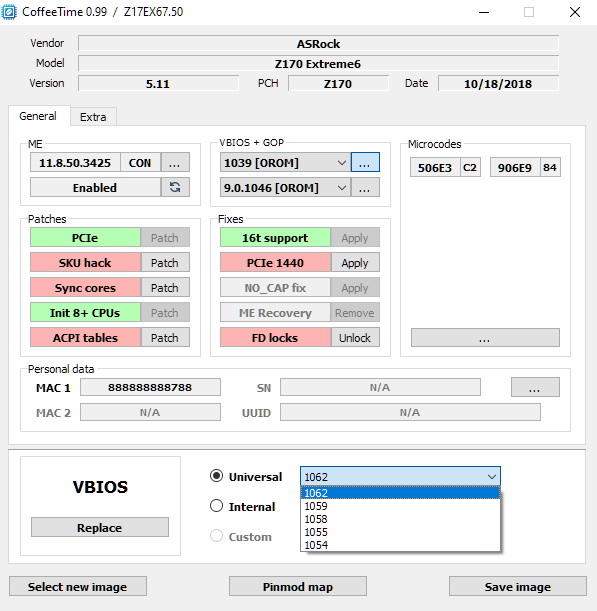Click the PCIe 1440 red label
The height and width of the screenshot is (611, 597).
(275, 263)
